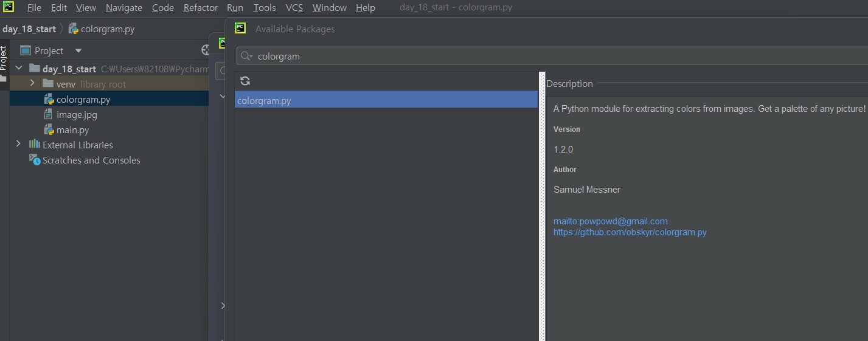This screenshot has width=868, height=341.
Task: Open the Edit menu
Action: (x=59, y=8)
